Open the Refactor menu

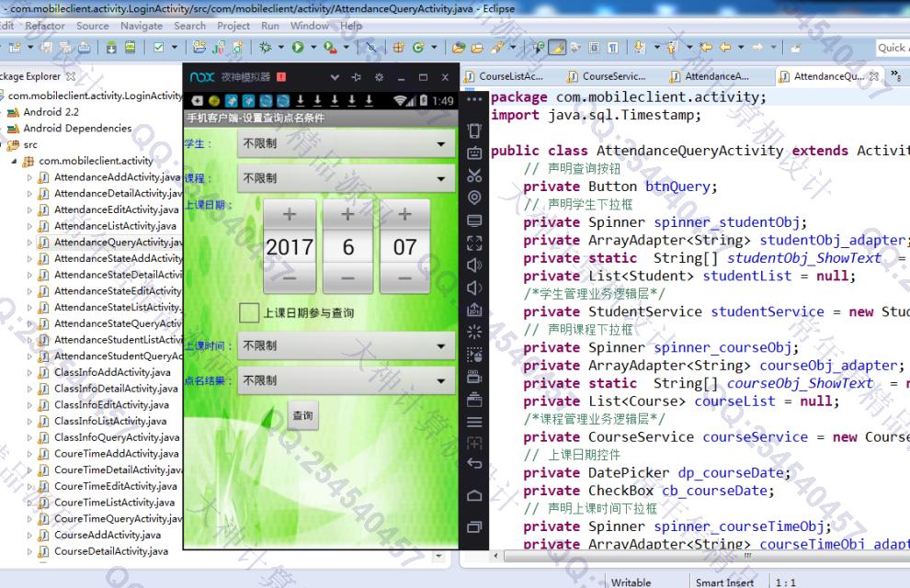click(45, 26)
